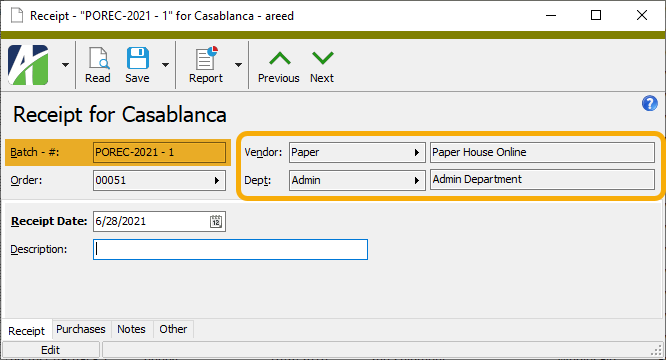
Task: Click the AccountMate application logo icon
Action: pos(28,65)
